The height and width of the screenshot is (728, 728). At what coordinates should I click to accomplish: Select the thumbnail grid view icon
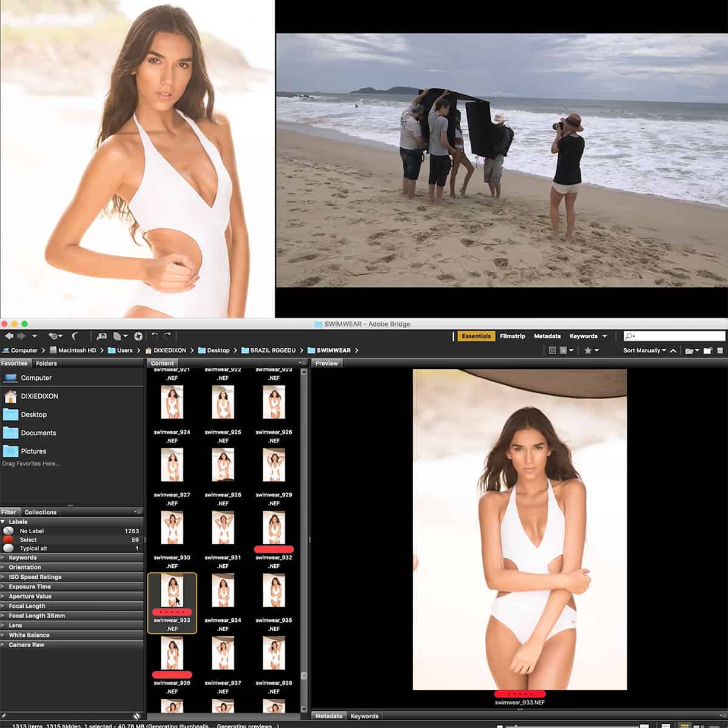point(552,350)
